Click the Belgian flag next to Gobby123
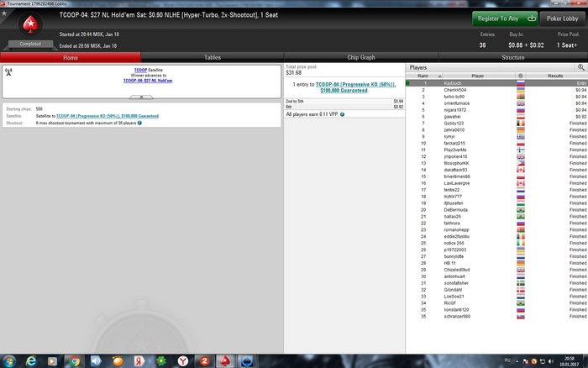The height and width of the screenshot is (368, 588). pos(521,123)
